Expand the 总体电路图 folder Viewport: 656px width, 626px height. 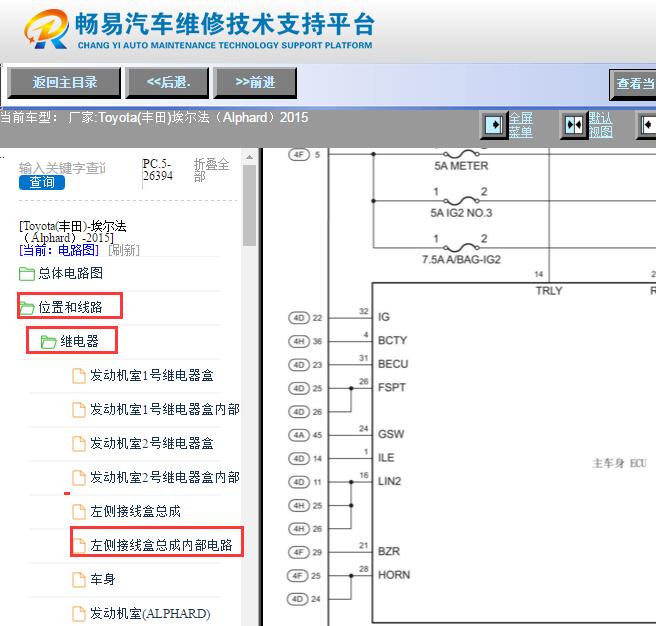[70, 273]
